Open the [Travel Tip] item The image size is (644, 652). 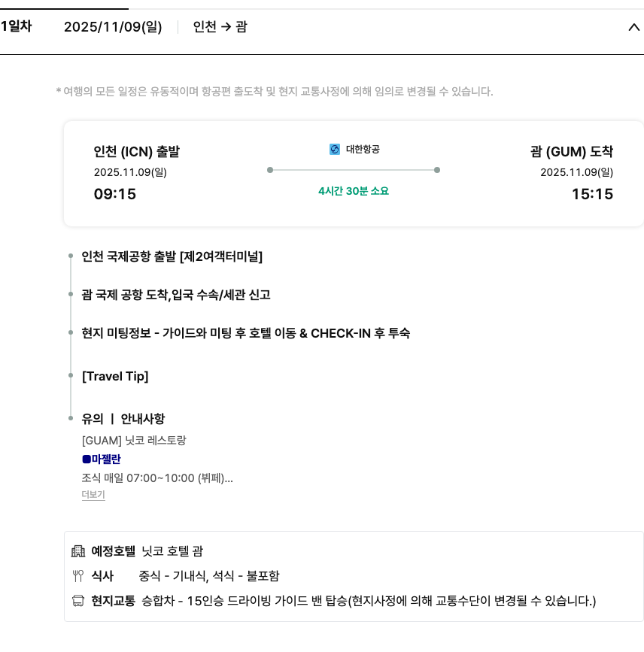115,376
